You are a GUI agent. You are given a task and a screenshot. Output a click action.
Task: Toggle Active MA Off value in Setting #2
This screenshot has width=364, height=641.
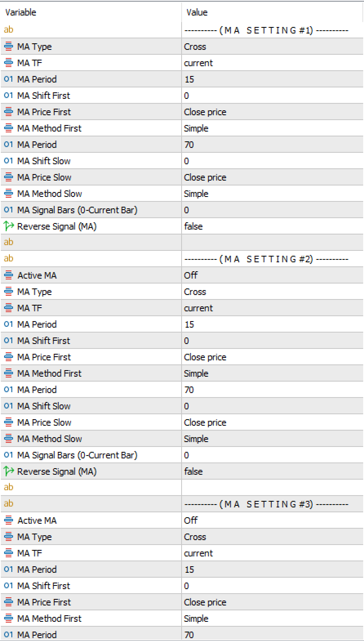pos(272,275)
